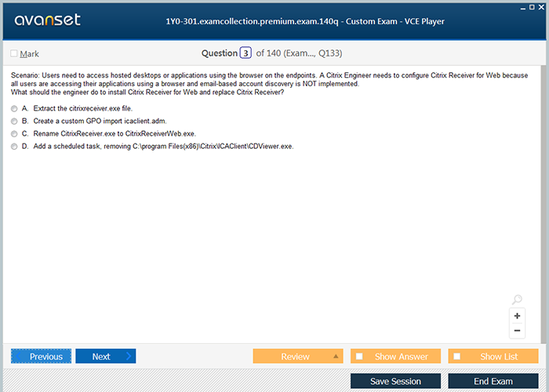
Task: Go back with the Previous button
Action: [41, 357]
